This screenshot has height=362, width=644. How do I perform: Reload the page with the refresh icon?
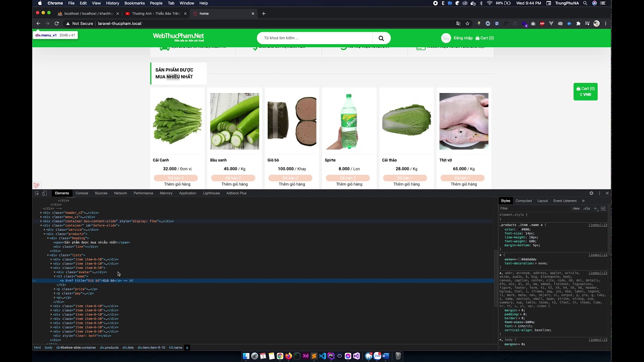(56, 24)
